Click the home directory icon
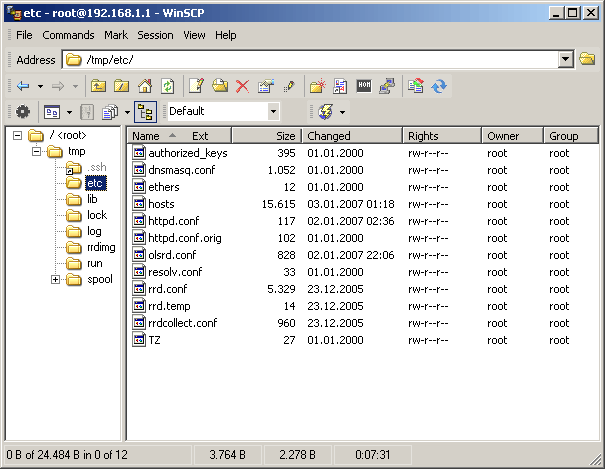This screenshot has width=605, height=469. 145,86
